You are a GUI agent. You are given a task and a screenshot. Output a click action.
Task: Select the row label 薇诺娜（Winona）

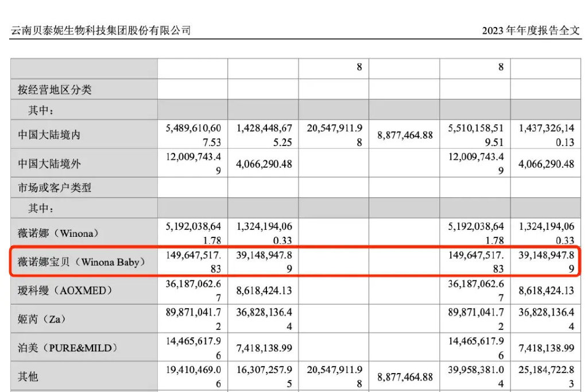point(58,233)
